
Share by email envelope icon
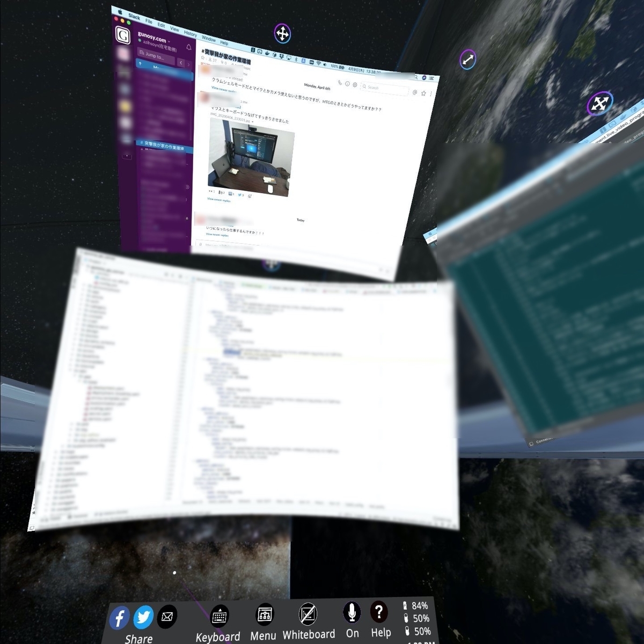point(167,617)
